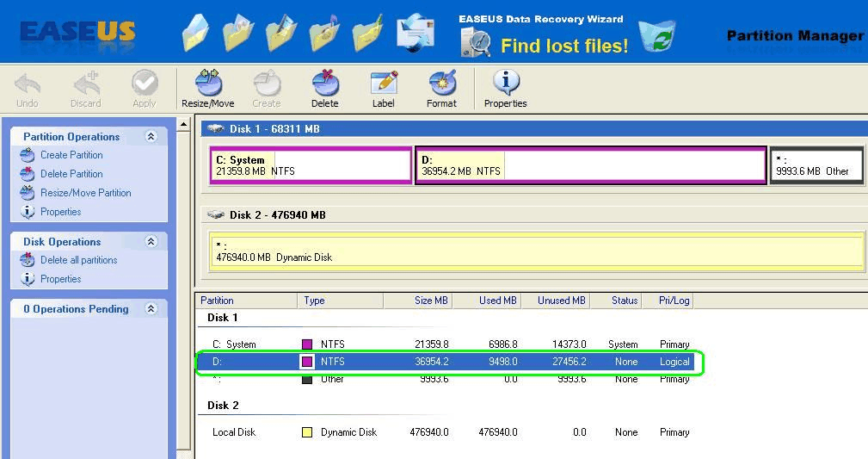Sort by Type column header
The width and height of the screenshot is (868, 459).
point(341,301)
